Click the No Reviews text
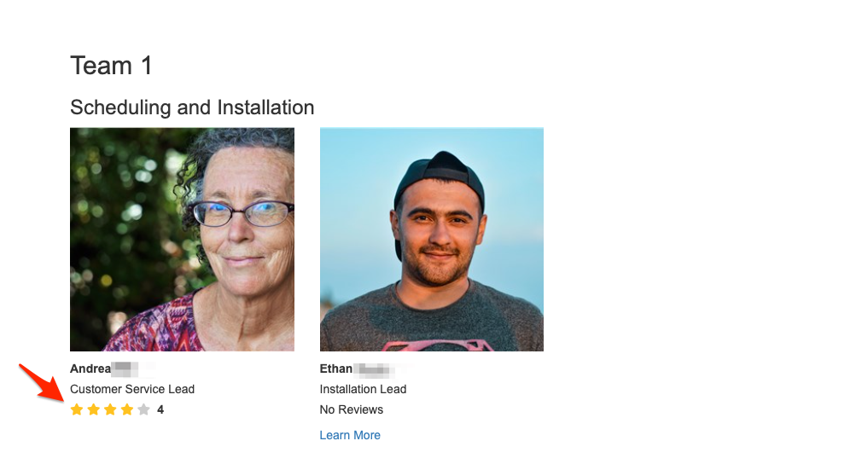 pos(352,409)
